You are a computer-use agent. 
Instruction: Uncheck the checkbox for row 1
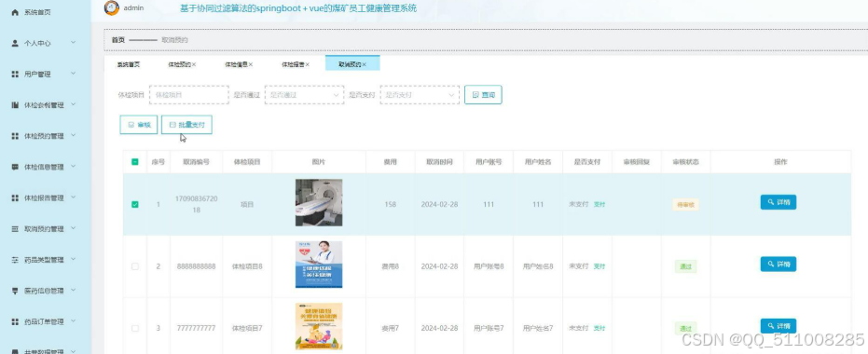tap(135, 204)
